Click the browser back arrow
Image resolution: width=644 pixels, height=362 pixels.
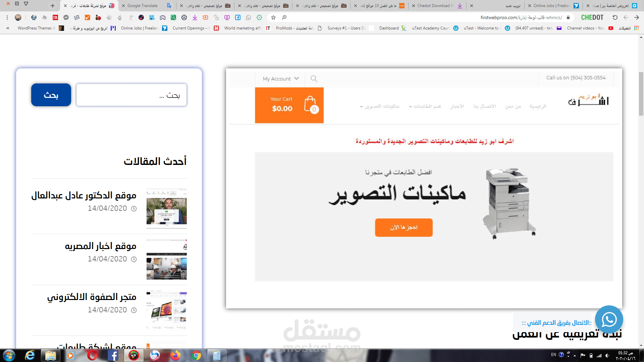626,17
